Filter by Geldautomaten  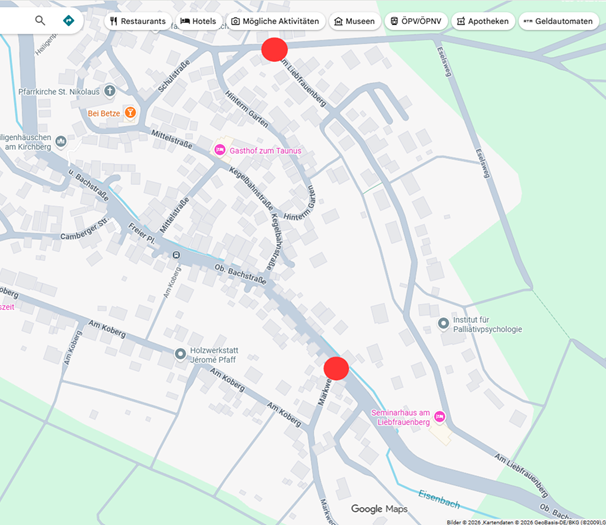pos(558,21)
